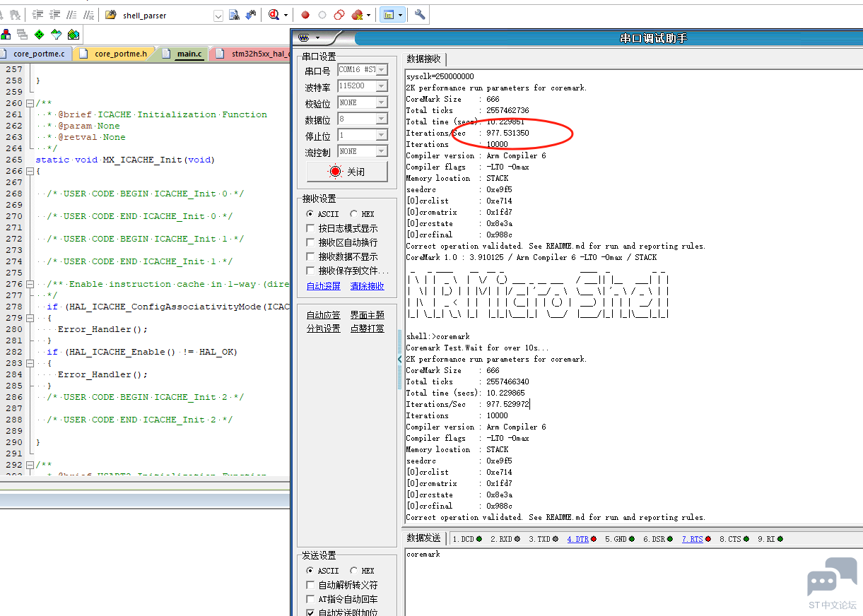
Task: Click the send text area containing coremark
Action: (x=633, y=581)
